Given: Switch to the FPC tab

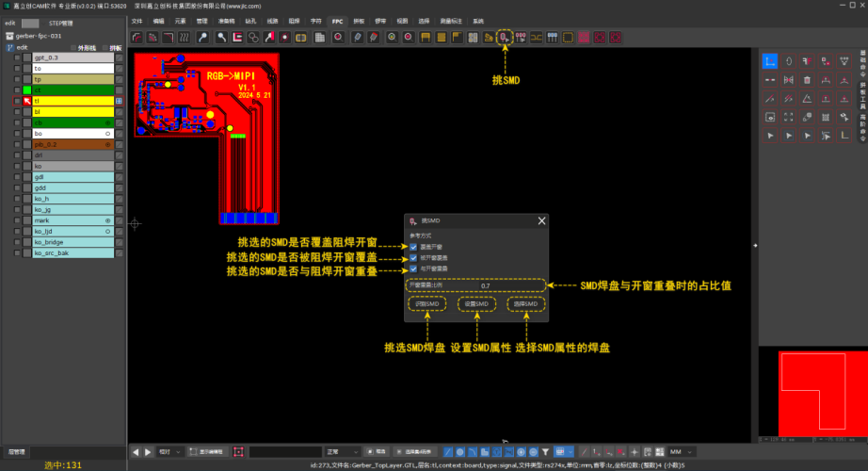Looking at the screenshot, I should coord(337,22).
